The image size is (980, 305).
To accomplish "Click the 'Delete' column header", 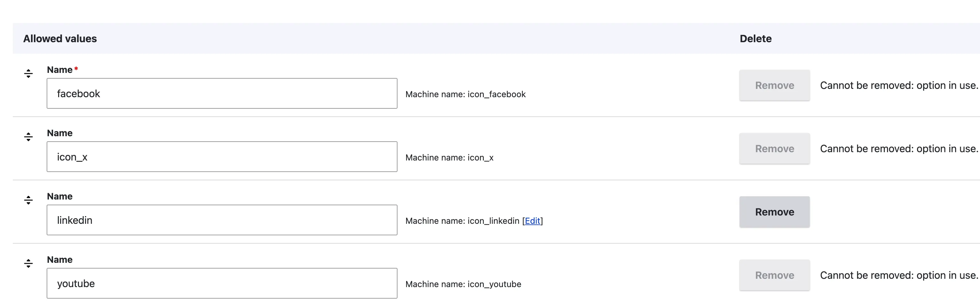I will (x=755, y=39).
